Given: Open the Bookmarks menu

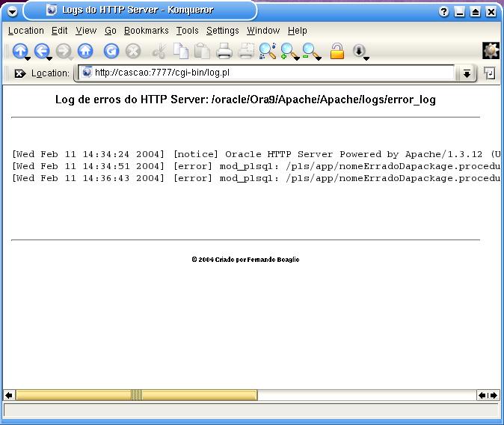Looking at the screenshot, I should (x=147, y=31).
